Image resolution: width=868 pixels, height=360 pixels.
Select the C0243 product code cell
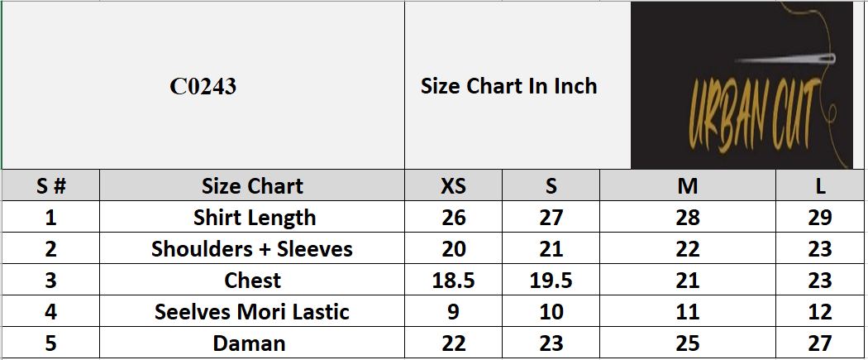[203, 86]
